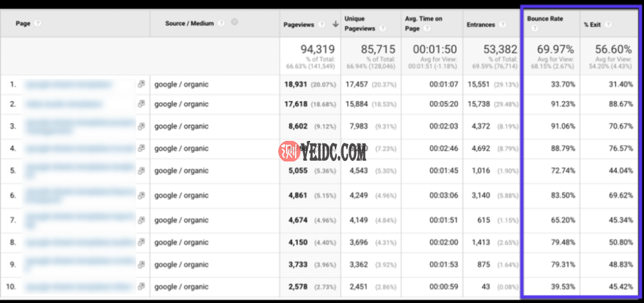Click the help icon beside Source / Medium
This screenshot has width=644, height=303.
click(x=222, y=23)
